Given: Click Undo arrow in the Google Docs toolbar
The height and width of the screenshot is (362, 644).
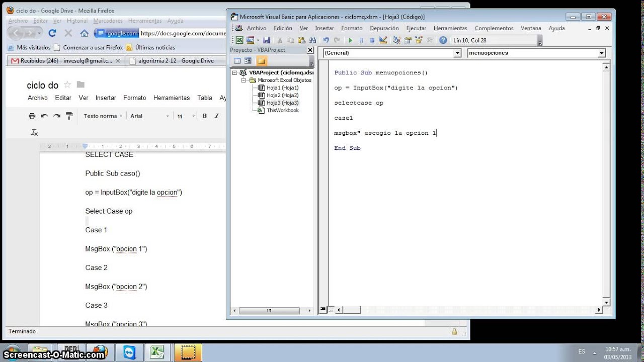Looking at the screenshot, I should [45, 116].
